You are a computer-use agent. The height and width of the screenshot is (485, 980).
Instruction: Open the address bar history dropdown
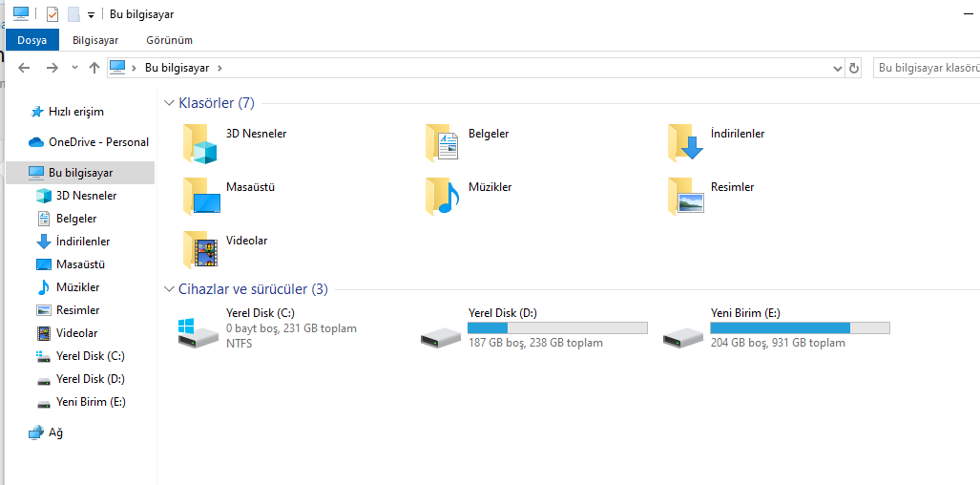coord(838,68)
